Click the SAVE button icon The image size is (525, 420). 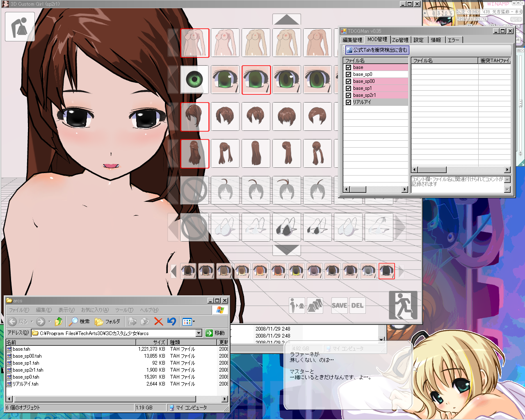(x=339, y=306)
